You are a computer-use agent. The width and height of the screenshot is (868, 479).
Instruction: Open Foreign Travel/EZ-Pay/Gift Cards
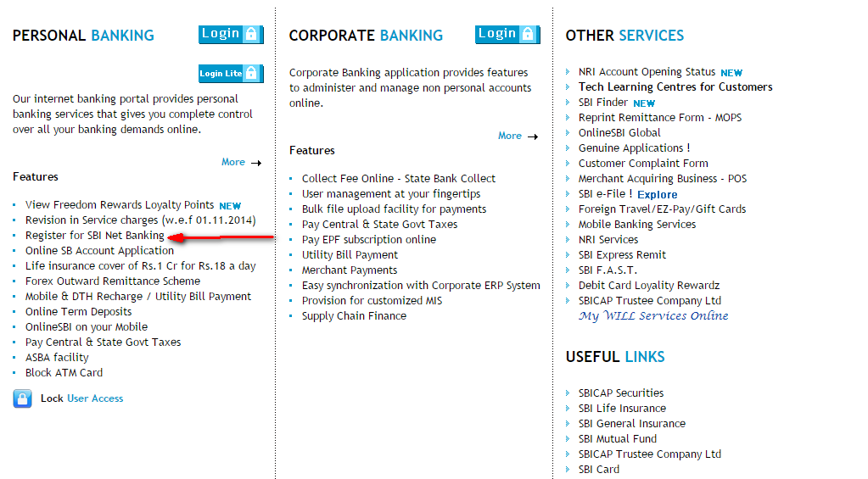(662, 209)
